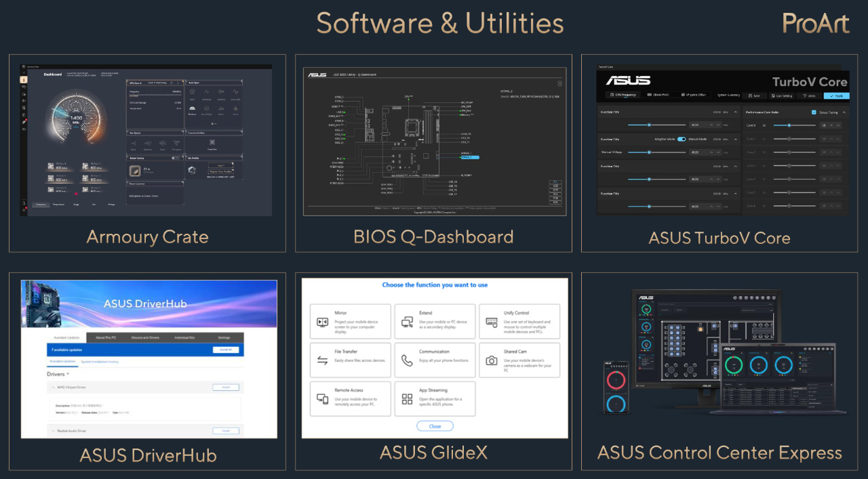Click the Close button in GlideX

[435, 426]
